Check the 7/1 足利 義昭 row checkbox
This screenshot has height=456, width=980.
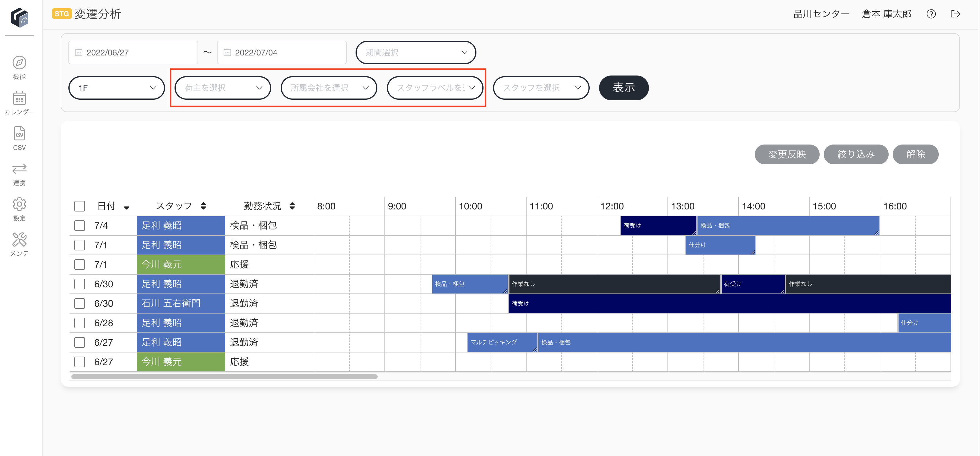click(80, 245)
